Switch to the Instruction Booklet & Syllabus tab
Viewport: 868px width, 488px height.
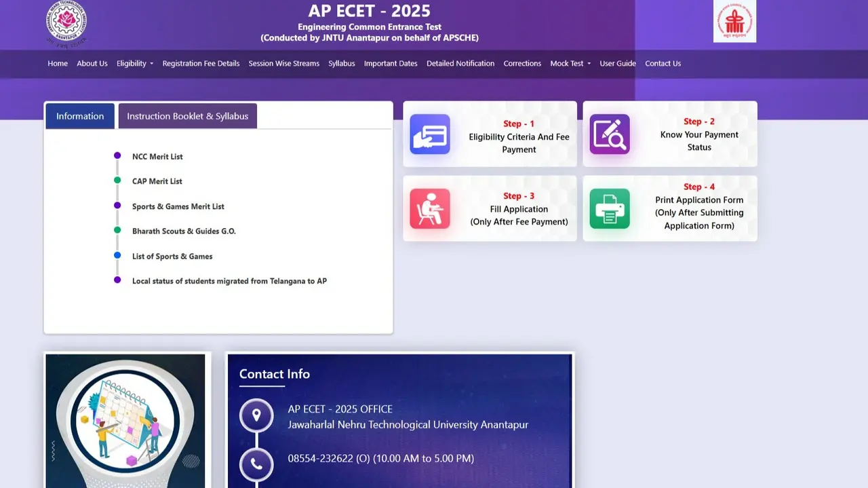(187, 115)
